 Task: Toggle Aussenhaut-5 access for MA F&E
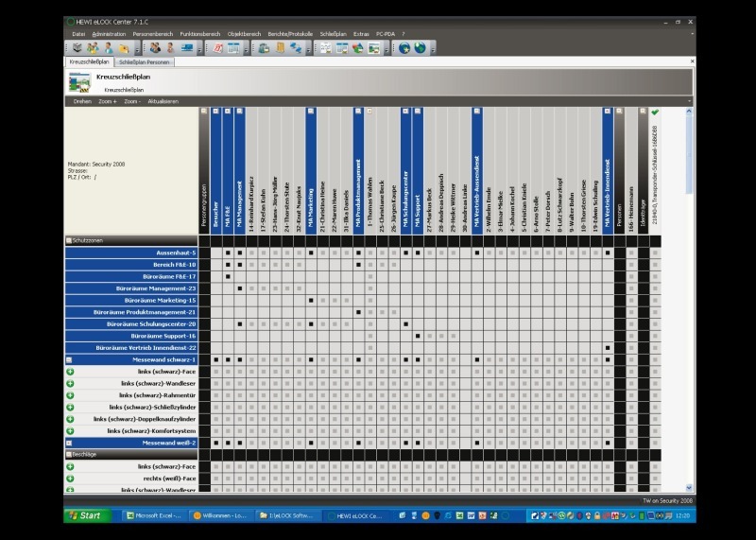pyautogui.click(x=228, y=253)
